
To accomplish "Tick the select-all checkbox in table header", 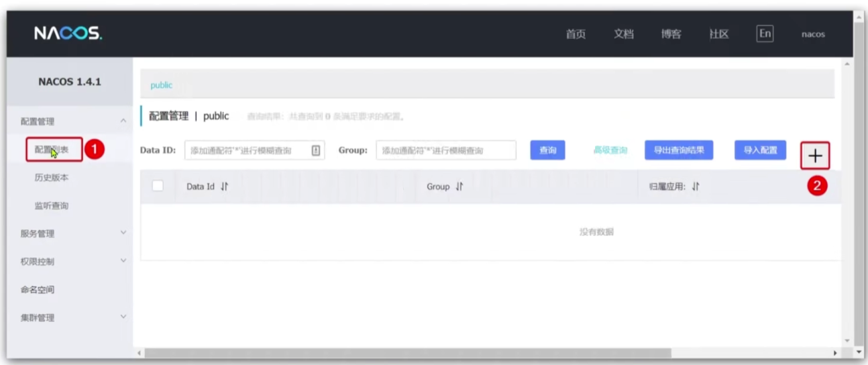I will tap(158, 186).
